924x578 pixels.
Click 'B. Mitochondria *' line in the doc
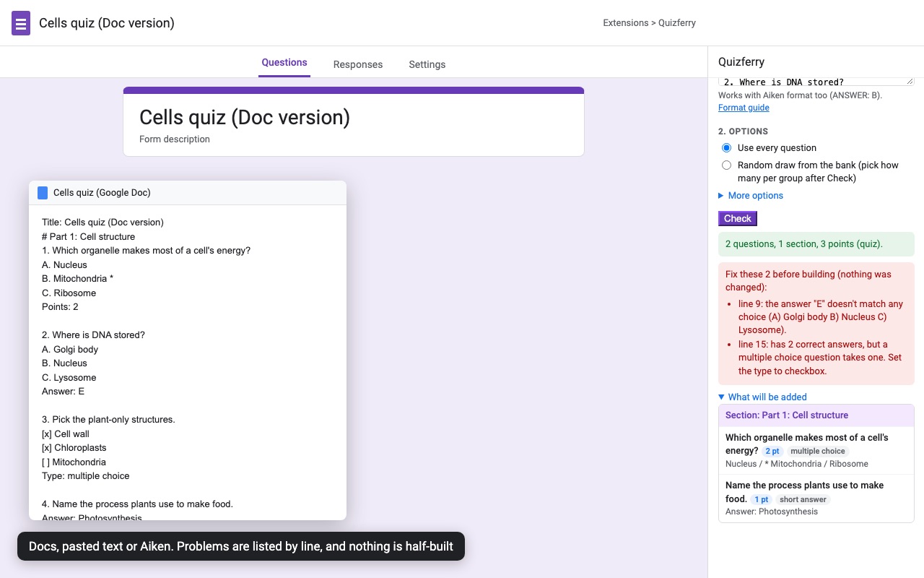77,279
